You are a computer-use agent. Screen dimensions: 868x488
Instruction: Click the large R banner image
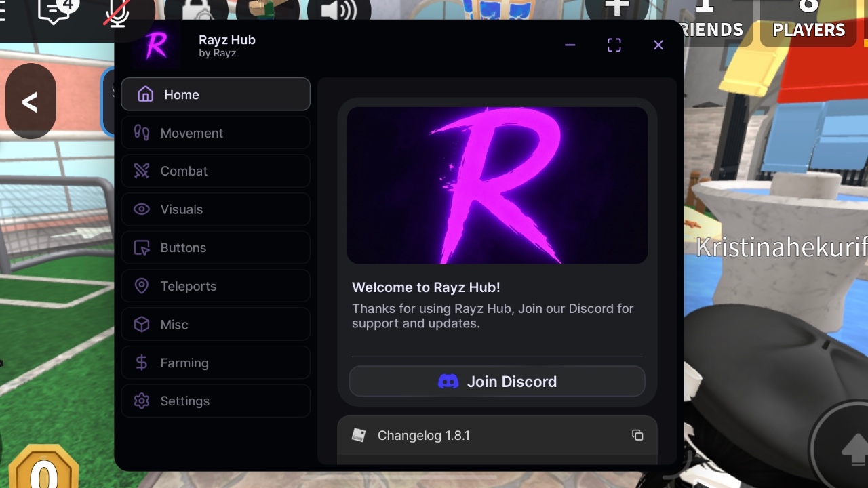497,185
